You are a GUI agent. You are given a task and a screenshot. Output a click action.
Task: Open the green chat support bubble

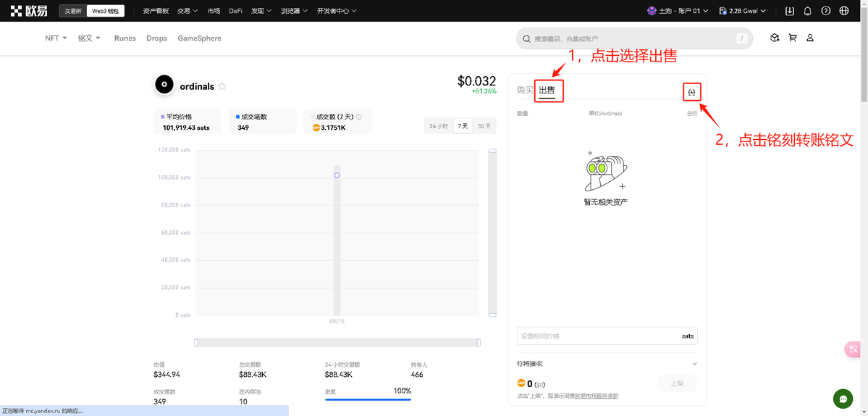pos(843,399)
